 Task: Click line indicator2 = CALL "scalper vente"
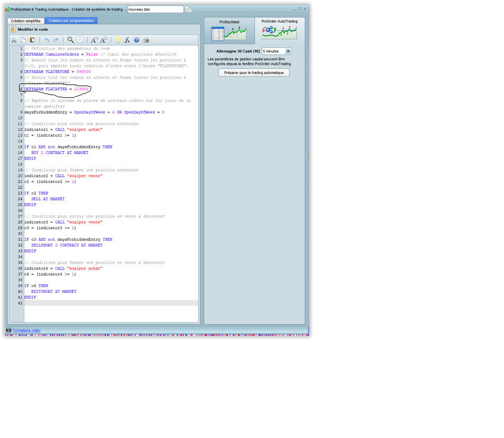pyautogui.click(x=63, y=176)
